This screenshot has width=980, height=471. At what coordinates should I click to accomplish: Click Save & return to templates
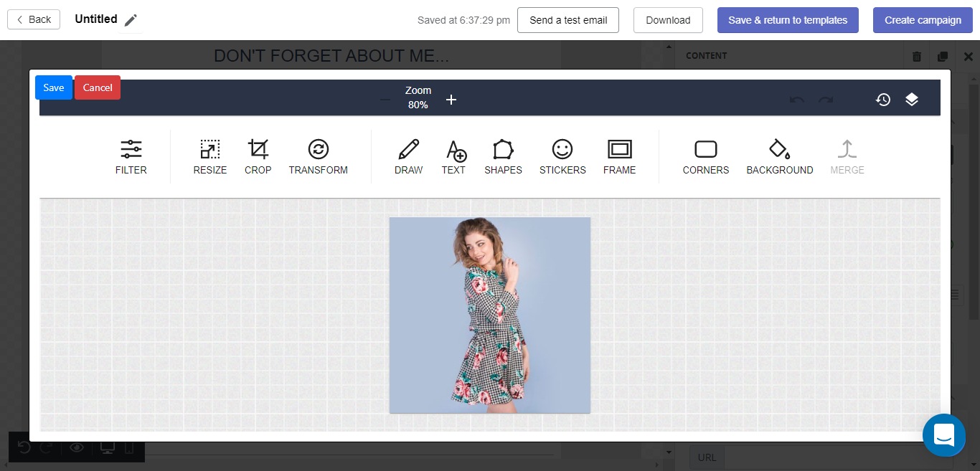click(x=788, y=20)
